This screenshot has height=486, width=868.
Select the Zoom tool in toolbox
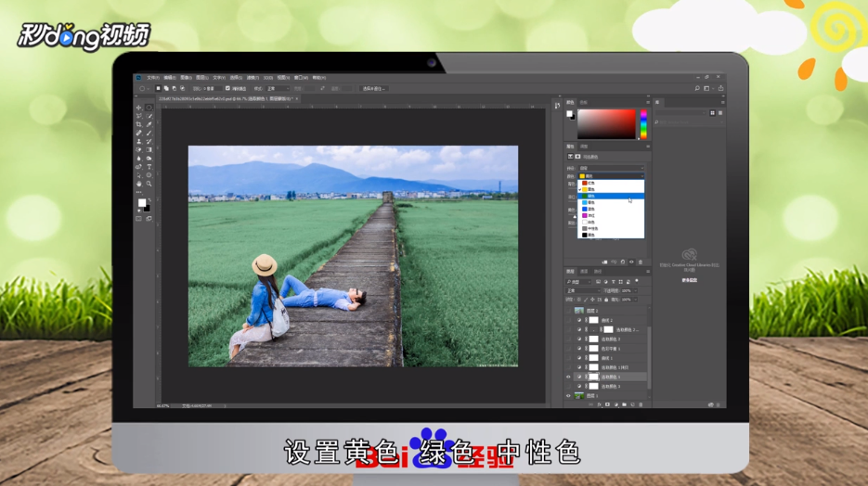coord(149,184)
